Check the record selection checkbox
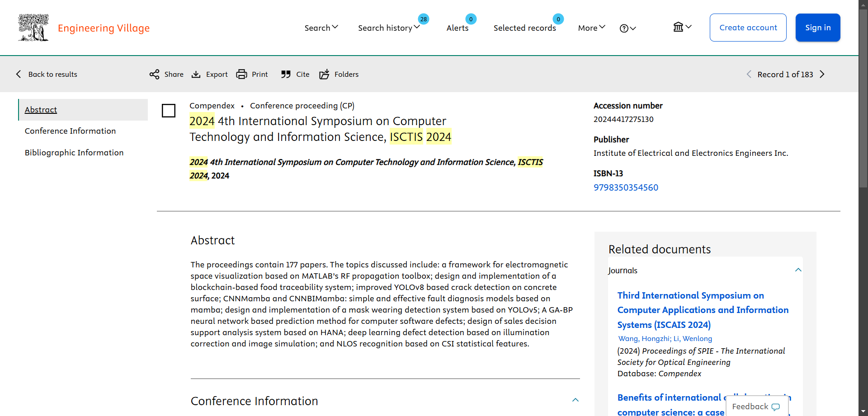The width and height of the screenshot is (868, 416). pyautogui.click(x=169, y=111)
